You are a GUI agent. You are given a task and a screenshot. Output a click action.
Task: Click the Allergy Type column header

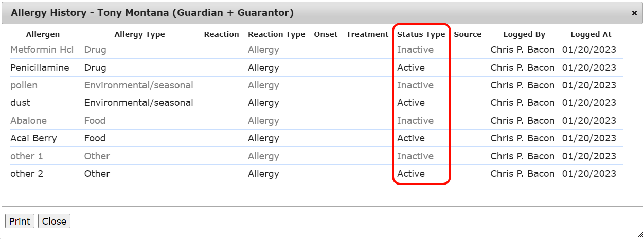point(139,34)
